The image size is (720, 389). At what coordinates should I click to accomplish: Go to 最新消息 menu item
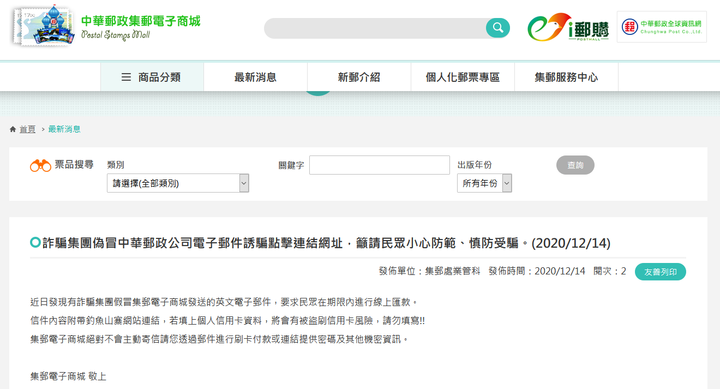[x=255, y=77]
